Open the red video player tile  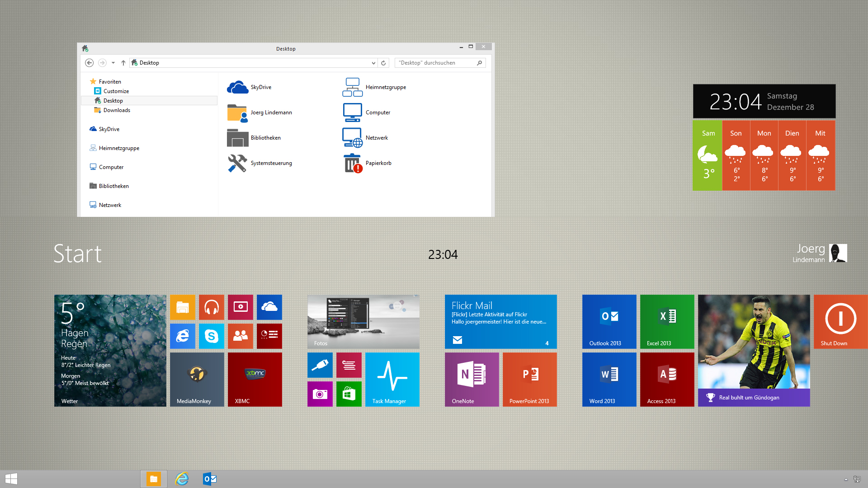click(x=241, y=307)
